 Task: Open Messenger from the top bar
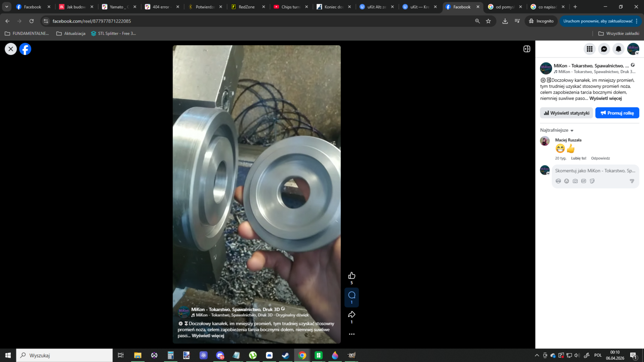pyautogui.click(x=604, y=49)
